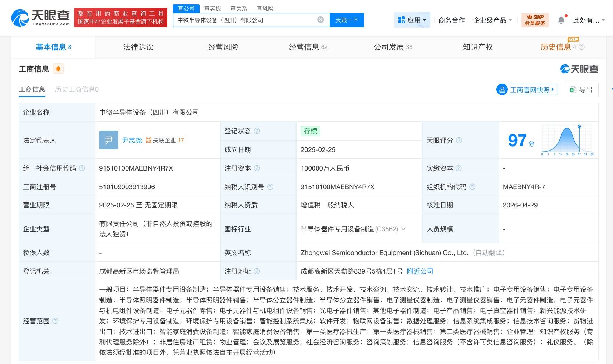Click the orange alert bell beside 工商信息
This screenshot has width=613, height=364.
coord(58,69)
